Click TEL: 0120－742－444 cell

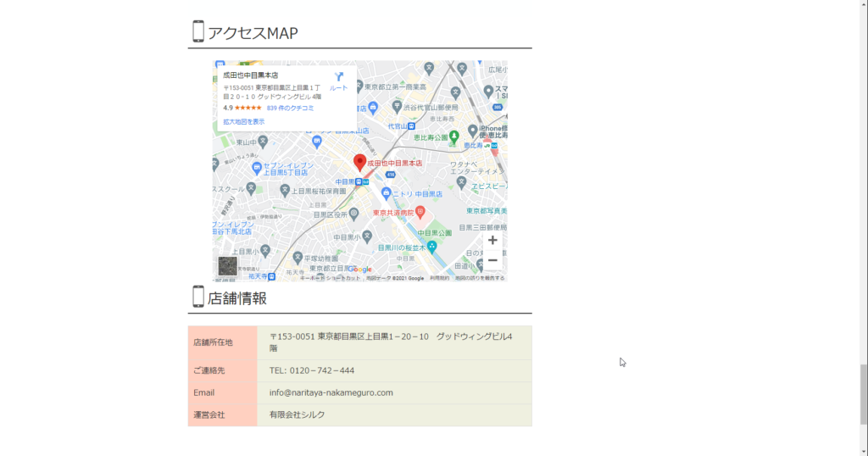(x=394, y=370)
